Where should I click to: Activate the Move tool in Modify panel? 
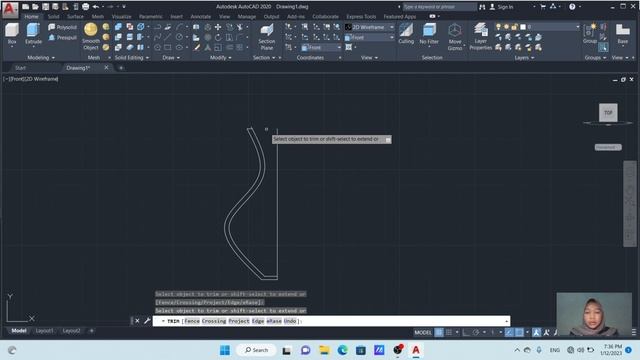coord(218,27)
